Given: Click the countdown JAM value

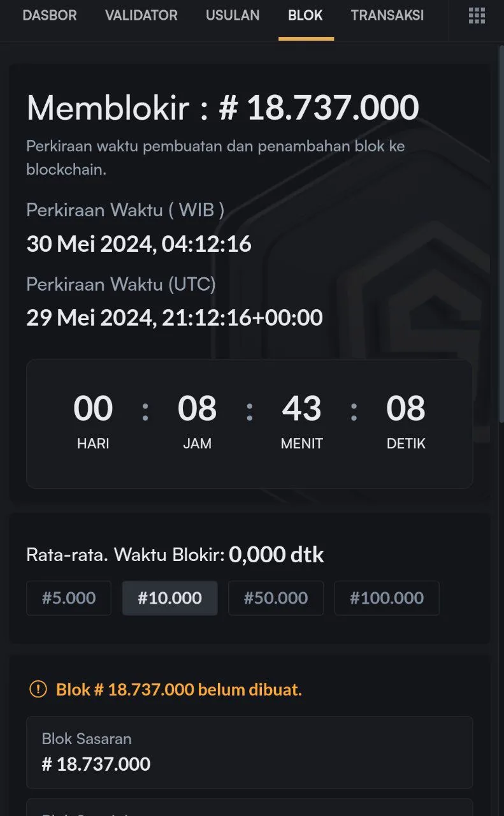Looking at the screenshot, I should click(198, 409).
